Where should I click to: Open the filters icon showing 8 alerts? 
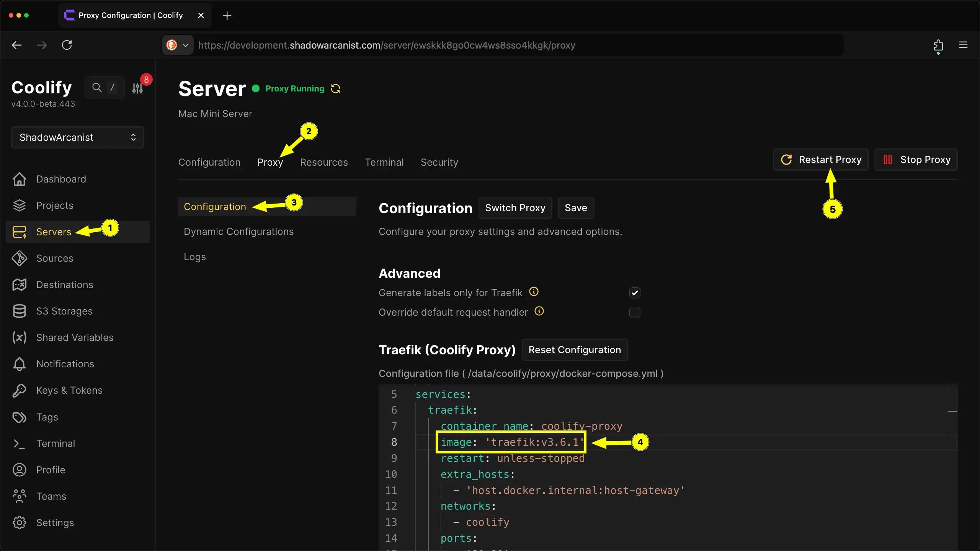[138, 88]
